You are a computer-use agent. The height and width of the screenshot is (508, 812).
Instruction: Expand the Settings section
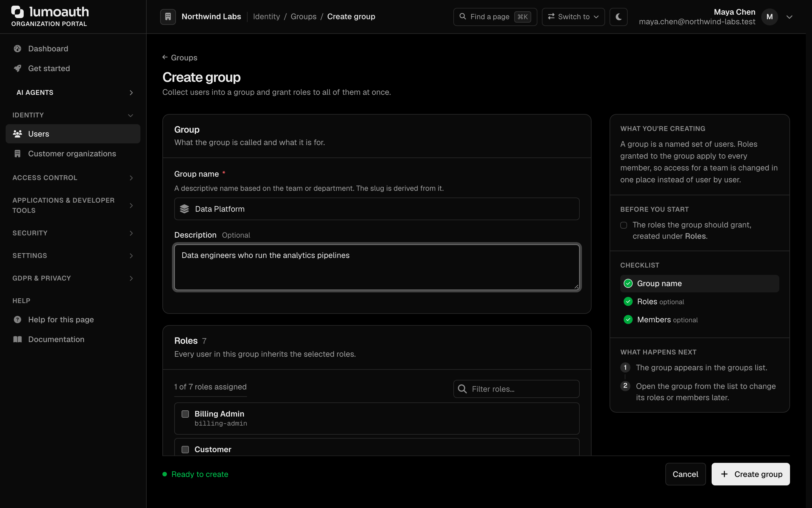point(73,256)
